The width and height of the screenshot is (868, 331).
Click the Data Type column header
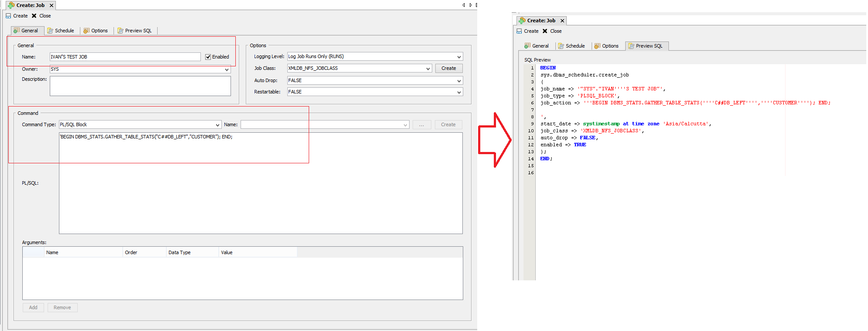[193, 252]
